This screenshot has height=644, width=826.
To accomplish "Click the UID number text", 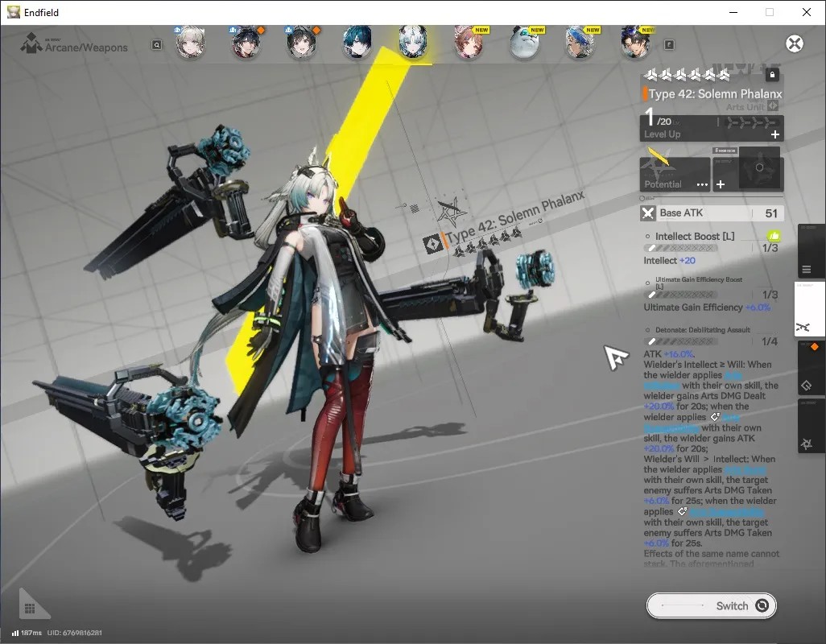I will point(75,633).
